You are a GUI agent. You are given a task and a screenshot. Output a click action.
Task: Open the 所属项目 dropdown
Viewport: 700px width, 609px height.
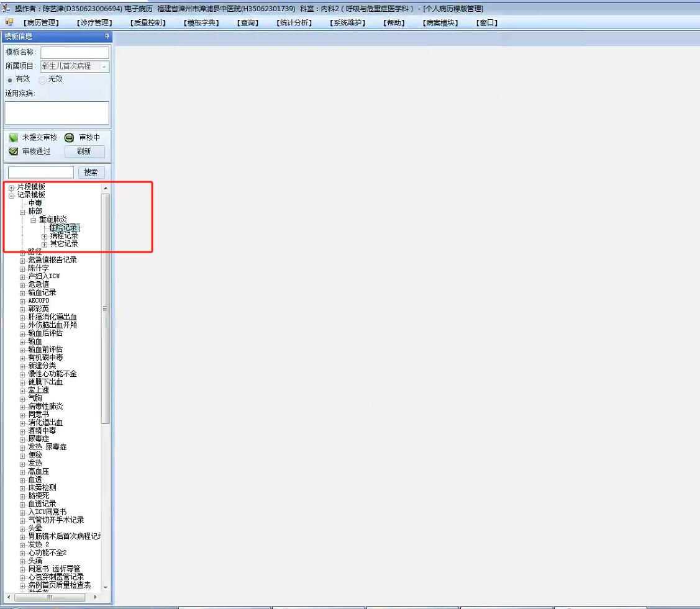coord(104,66)
